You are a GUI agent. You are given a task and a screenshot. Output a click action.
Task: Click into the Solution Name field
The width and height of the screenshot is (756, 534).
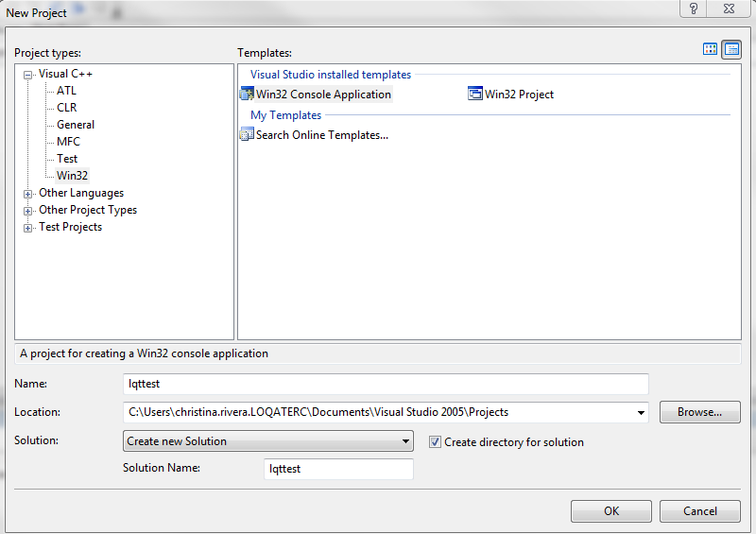[x=338, y=469]
